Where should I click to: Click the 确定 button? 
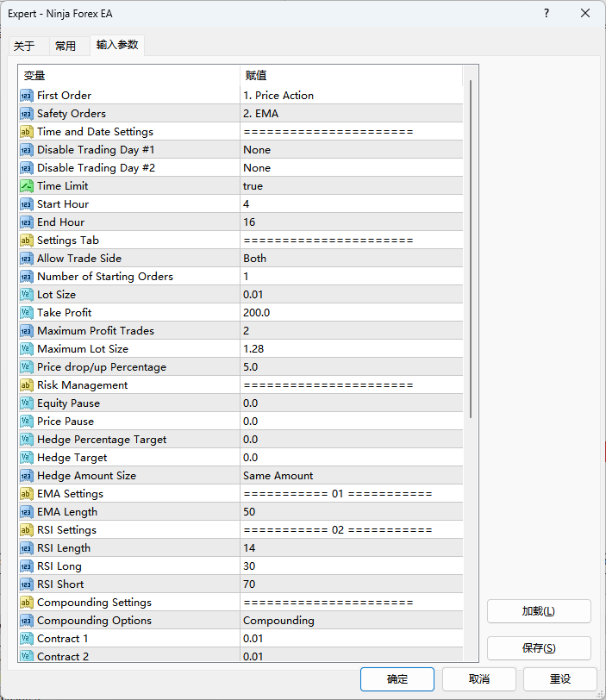(x=397, y=679)
